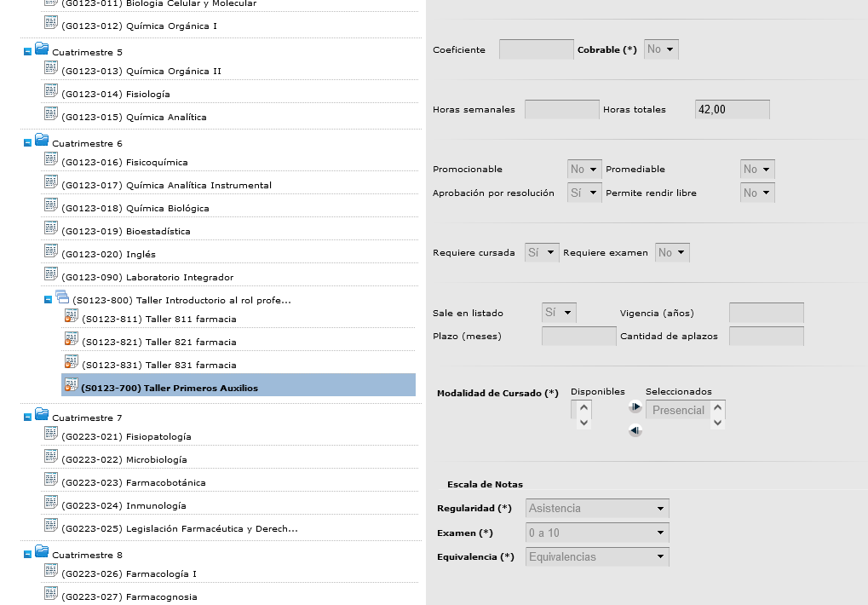This screenshot has width=868, height=605.
Task: Click the Cantidad de aplazos field
Action: [x=767, y=336]
